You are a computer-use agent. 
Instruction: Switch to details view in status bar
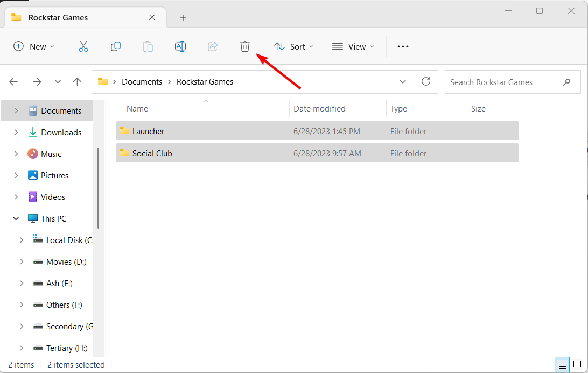[x=562, y=364]
